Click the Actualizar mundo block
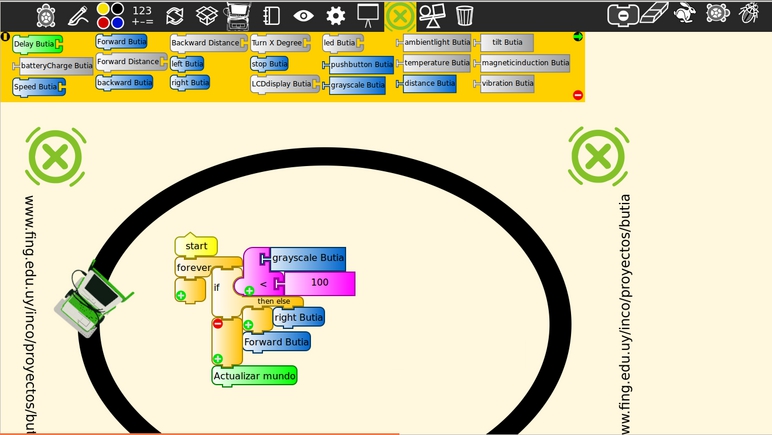 pos(255,376)
